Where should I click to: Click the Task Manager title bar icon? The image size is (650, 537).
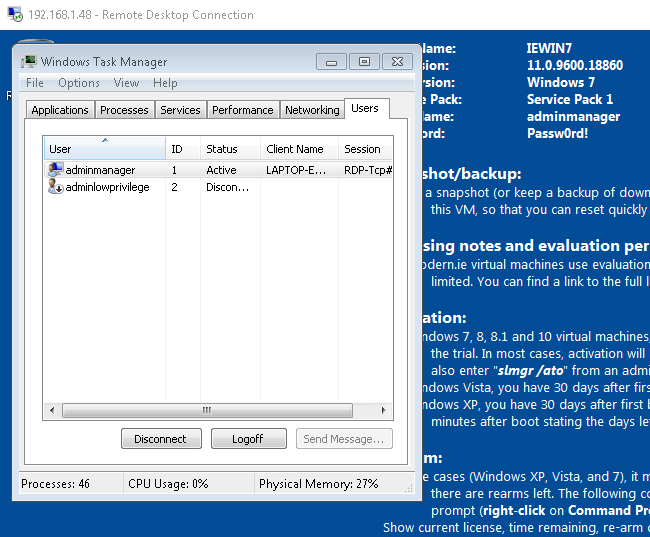tap(29, 62)
